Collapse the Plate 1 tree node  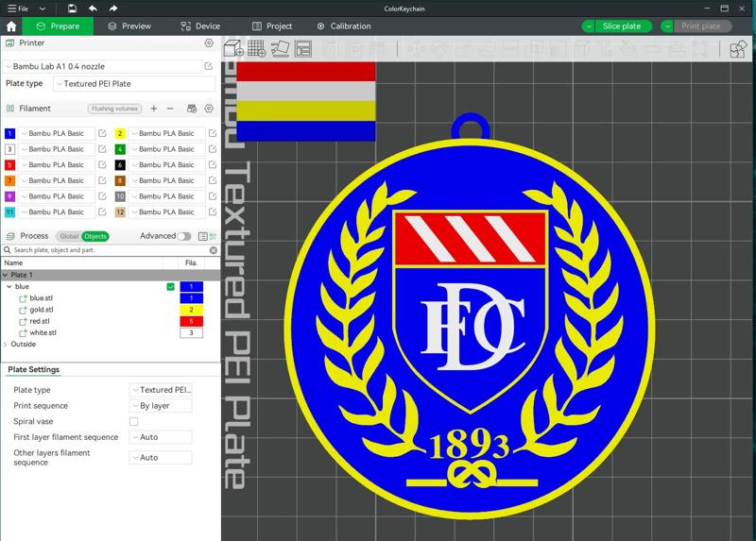(x=6, y=275)
